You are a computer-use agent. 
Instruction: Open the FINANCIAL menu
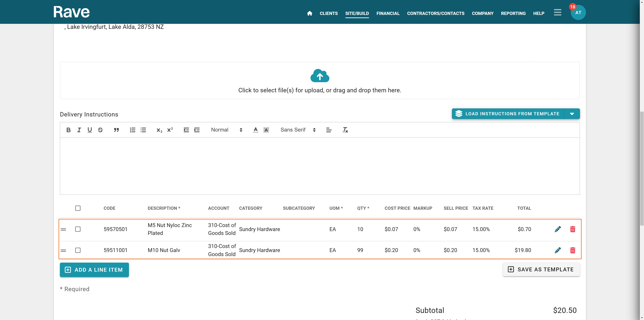point(388,13)
